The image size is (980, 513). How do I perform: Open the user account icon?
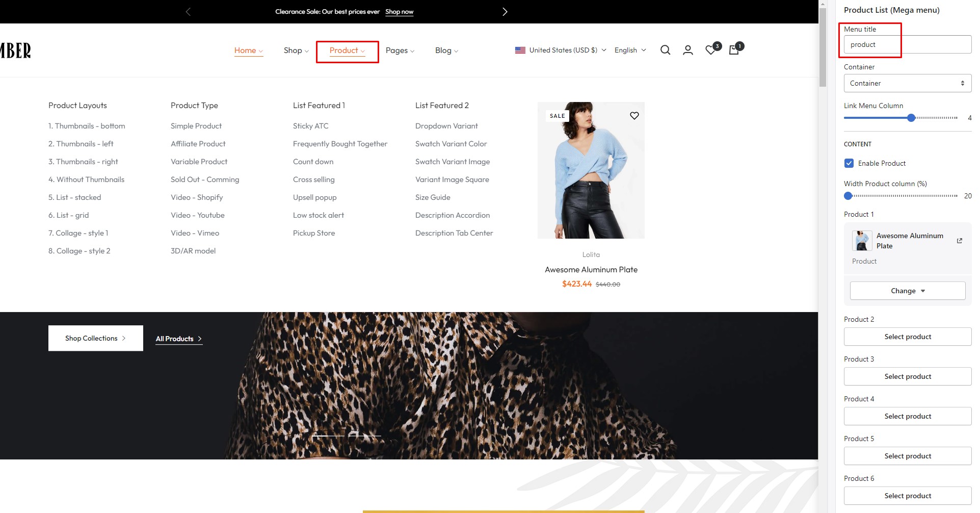point(687,50)
